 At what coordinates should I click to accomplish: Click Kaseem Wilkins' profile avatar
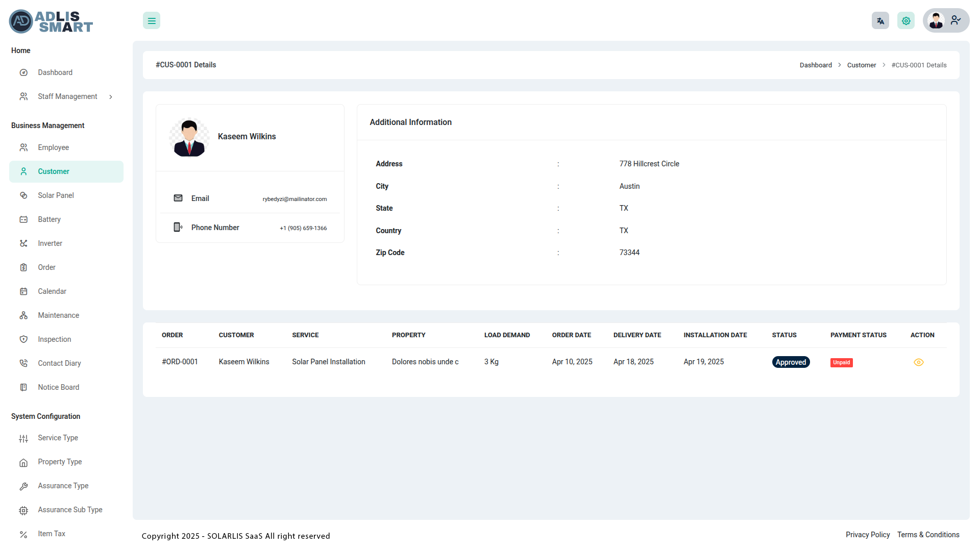(189, 137)
